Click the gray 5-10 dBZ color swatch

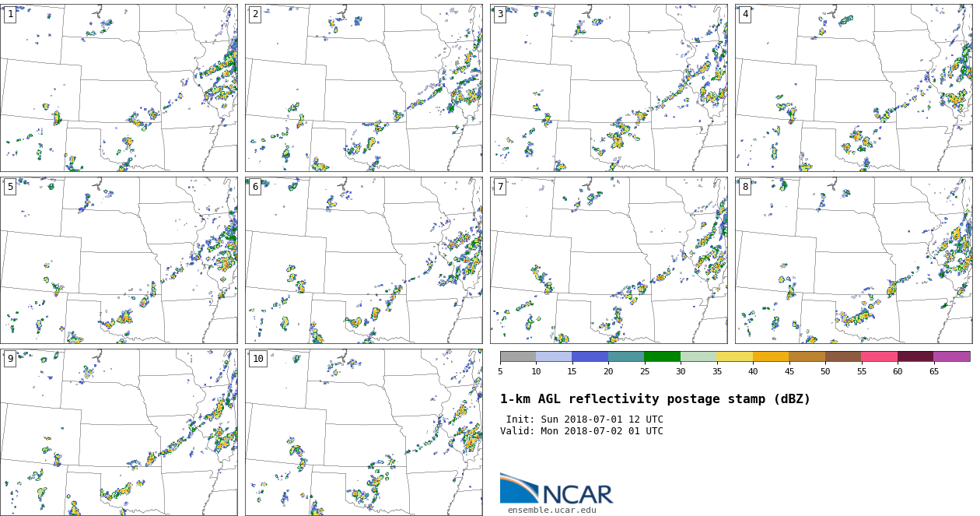(x=518, y=356)
